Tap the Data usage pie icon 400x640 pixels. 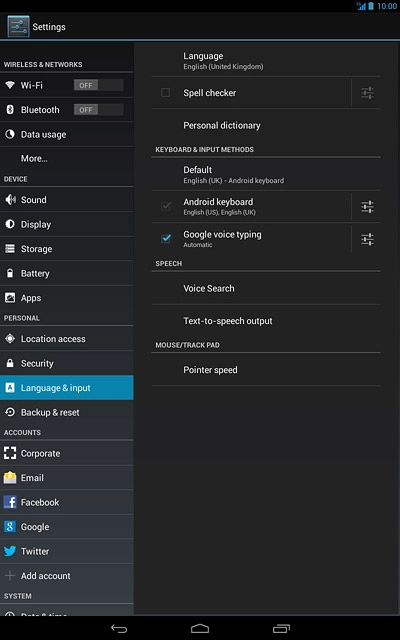10,134
